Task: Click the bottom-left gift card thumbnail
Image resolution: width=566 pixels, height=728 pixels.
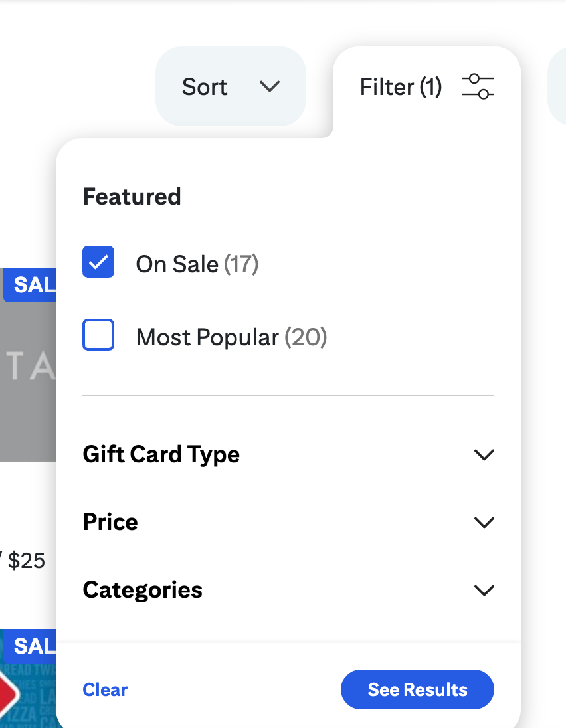Action: 27,684
